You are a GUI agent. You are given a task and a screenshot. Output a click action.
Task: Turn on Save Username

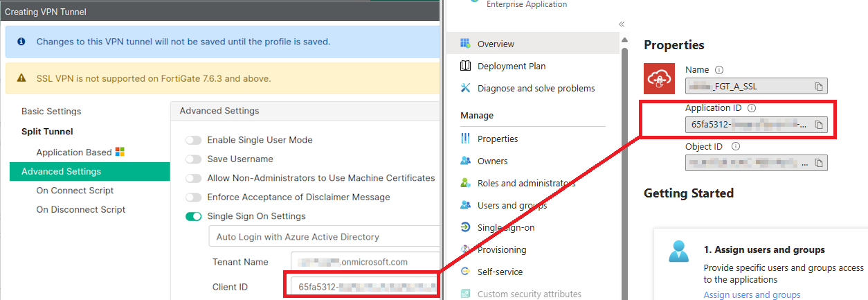193,159
